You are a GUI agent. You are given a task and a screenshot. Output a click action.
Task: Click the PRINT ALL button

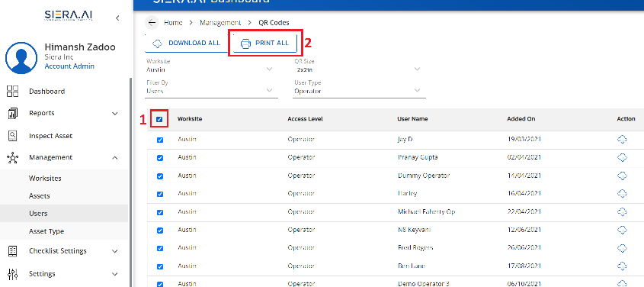tap(265, 43)
